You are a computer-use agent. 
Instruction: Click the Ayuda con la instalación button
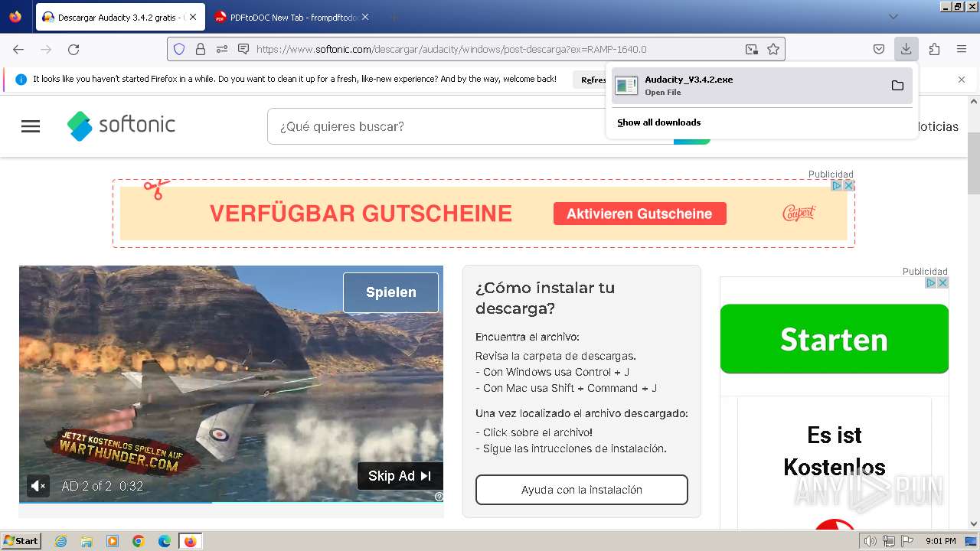[x=582, y=490]
